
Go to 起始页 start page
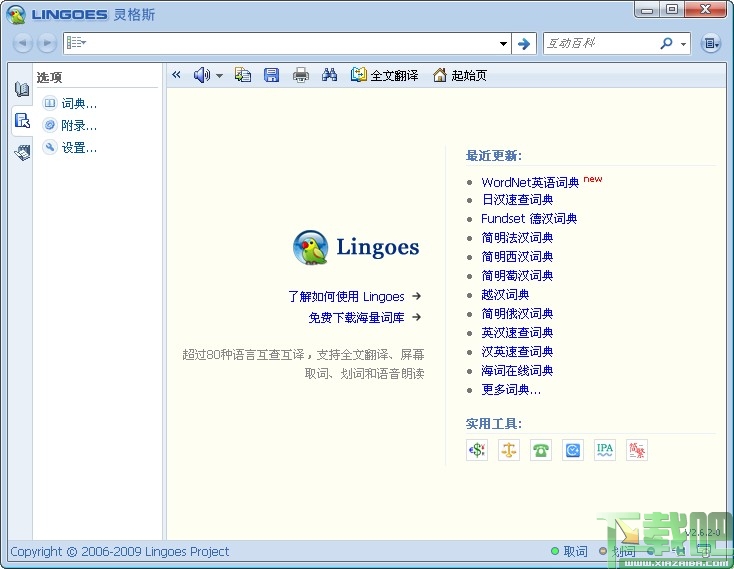click(x=460, y=75)
